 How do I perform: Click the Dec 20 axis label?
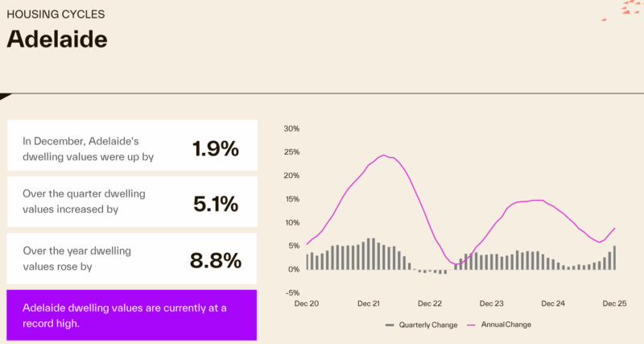[x=307, y=304]
